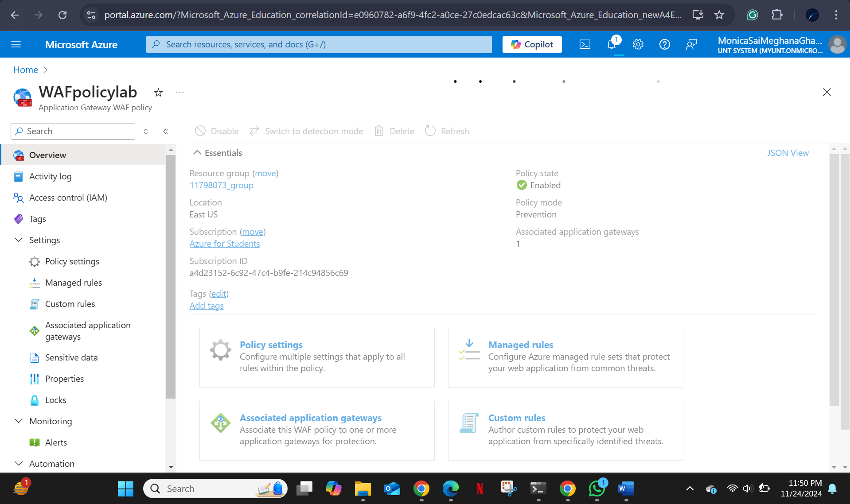Disable the WAF policy
The image size is (850, 504).
217,131
